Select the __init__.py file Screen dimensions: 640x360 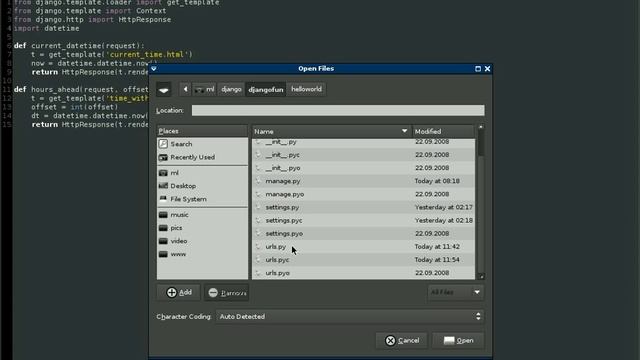pyautogui.click(x=363, y=142)
